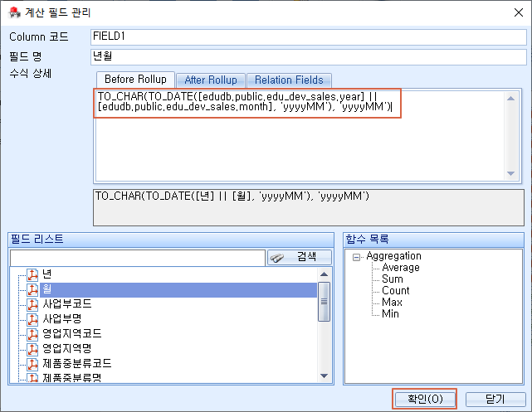Click the field icon beside 영업지역코드
This screenshot has height=412, width=532.
(32, 334)
